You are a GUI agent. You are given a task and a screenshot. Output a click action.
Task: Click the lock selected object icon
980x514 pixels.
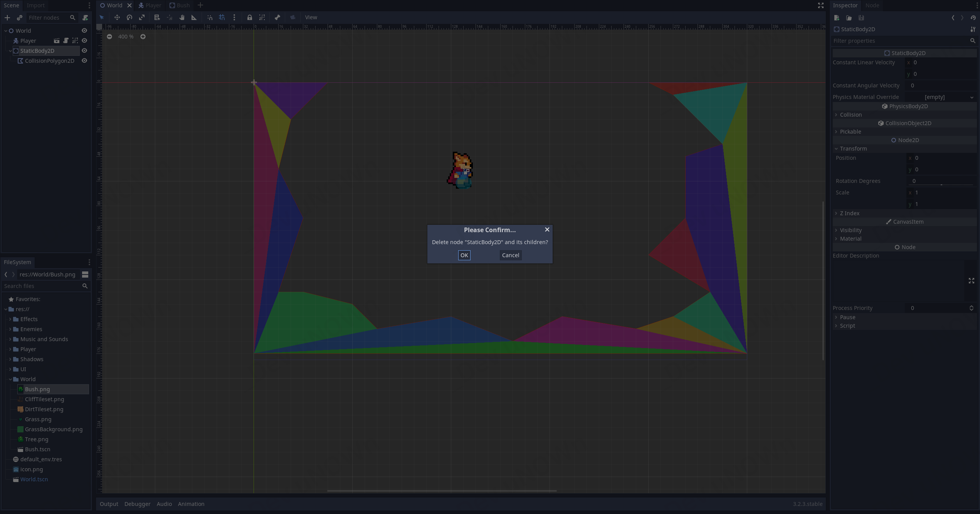tap(250, 17)
